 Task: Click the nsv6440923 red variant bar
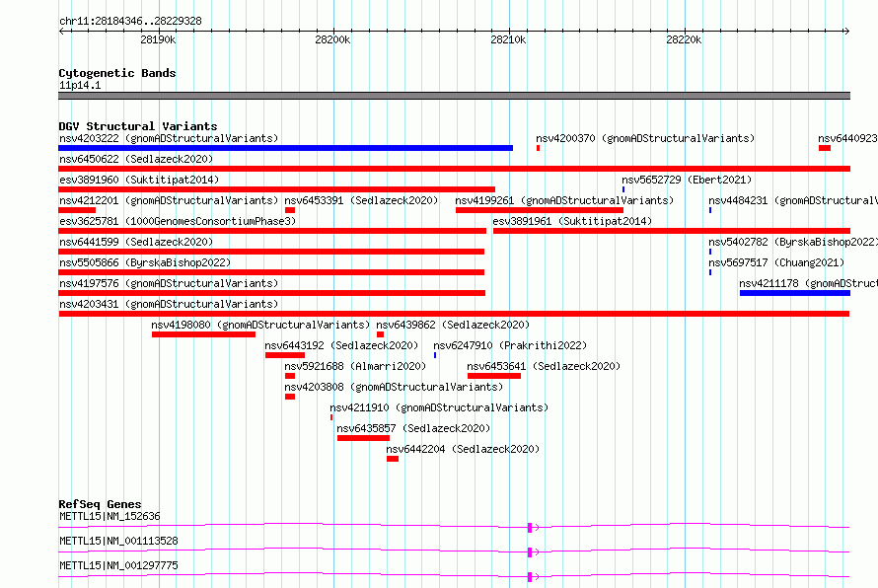pos(825,148)
